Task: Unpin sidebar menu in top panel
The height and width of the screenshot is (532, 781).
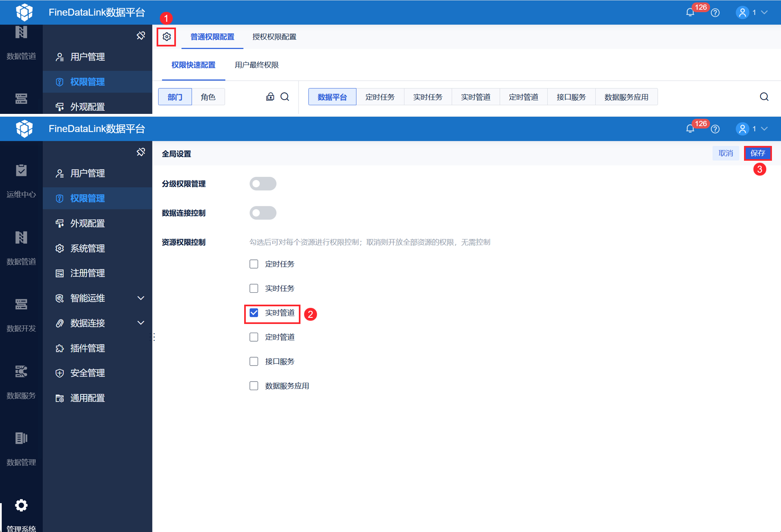Action: pyautogui.click(x=141, y=36)
